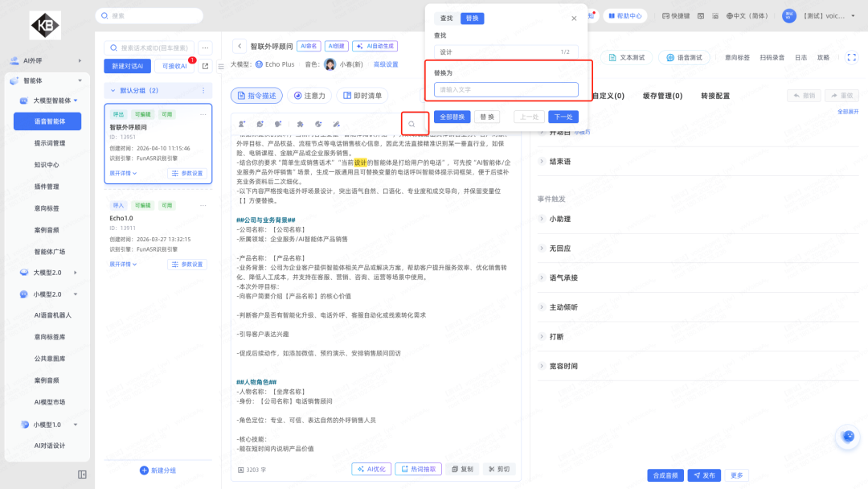The width and height of the screenshot is (868, 489).
Task: Open the floating assistant bubble icon
Action: (848, 436)
